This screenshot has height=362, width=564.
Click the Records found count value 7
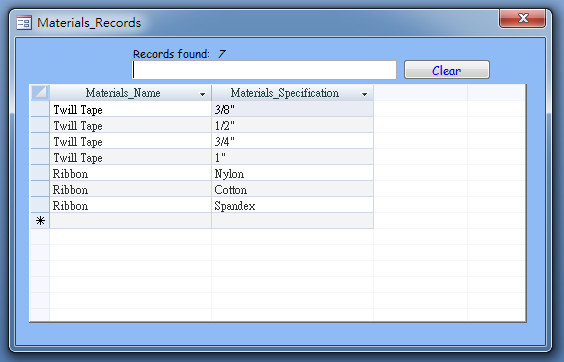pos(222,54)
